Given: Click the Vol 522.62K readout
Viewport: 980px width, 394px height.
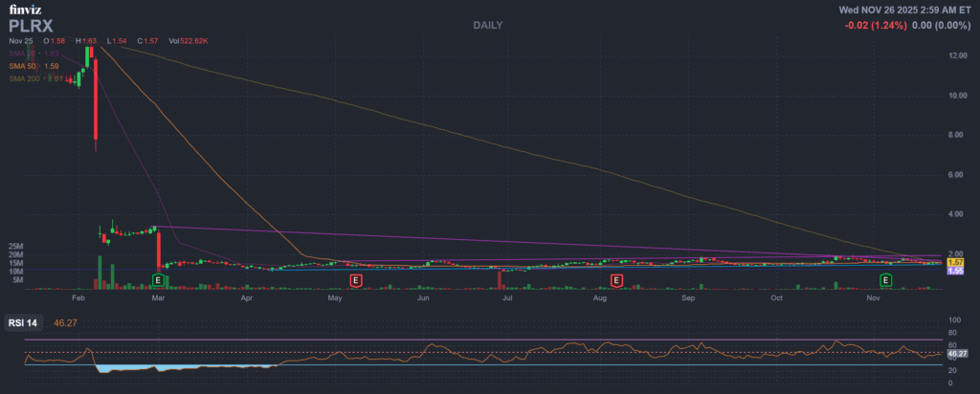Looking at the screenshot, I should point(189,41).
